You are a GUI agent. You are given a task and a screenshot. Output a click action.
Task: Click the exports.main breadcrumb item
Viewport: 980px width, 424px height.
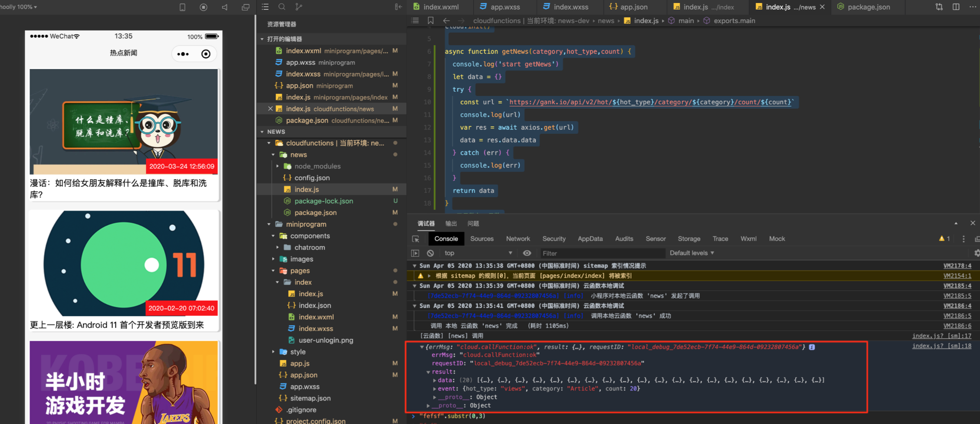tap(734, 20)
